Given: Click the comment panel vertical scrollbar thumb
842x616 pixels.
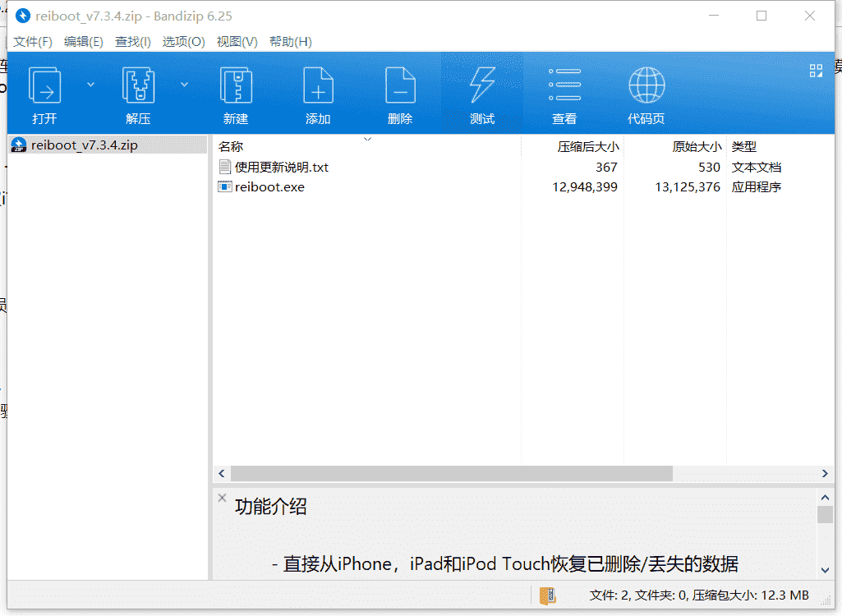Looking at the screenshot, I should (x=826, y=514).
